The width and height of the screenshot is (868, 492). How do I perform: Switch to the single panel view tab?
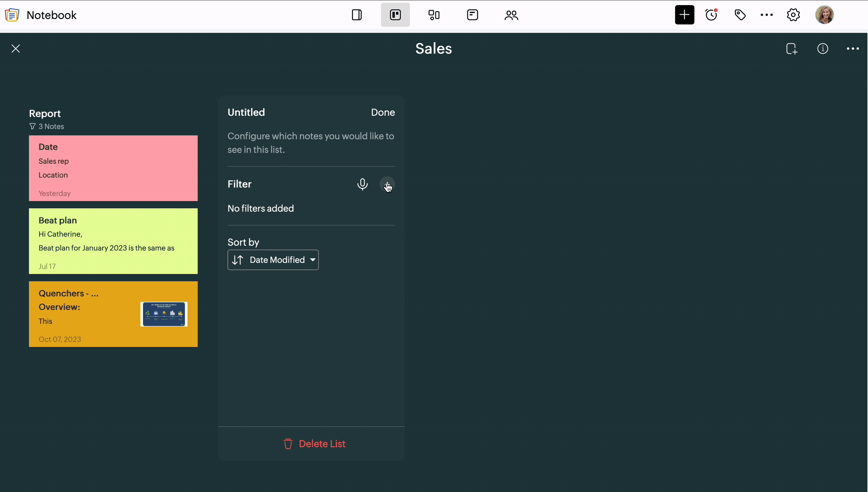[x=357, y=15]
